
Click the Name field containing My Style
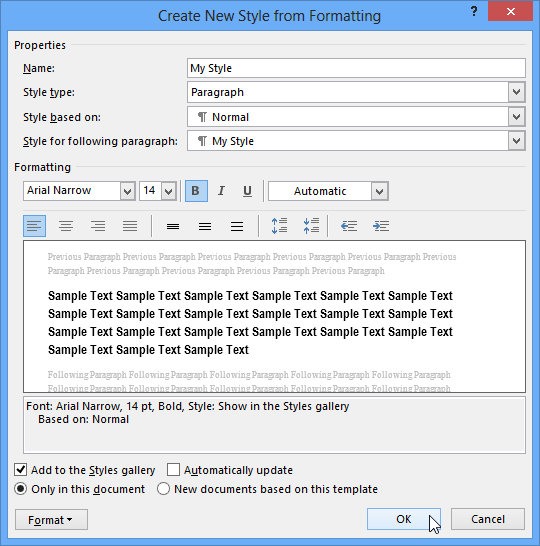tap(356, 68)
